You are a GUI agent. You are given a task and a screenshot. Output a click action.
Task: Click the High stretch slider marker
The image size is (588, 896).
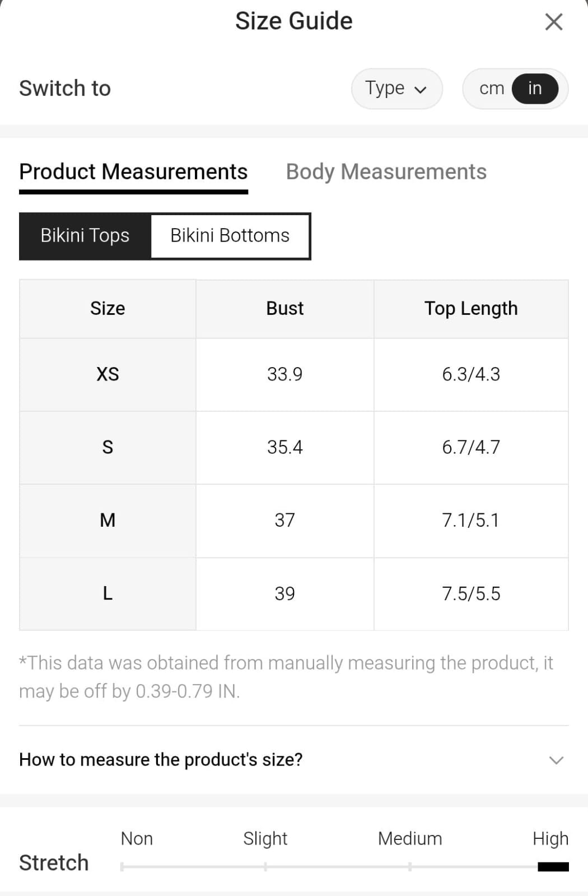coord(553,867)
